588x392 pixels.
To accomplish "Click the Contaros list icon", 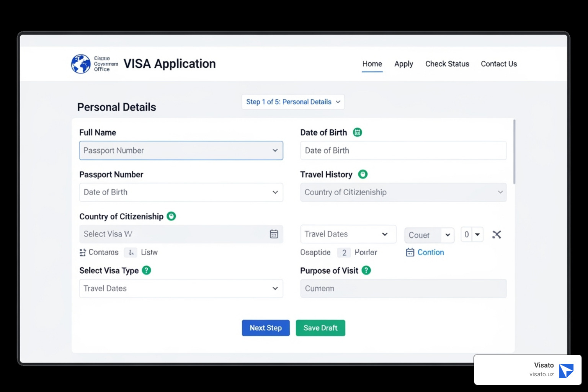I will pos(83,252).
